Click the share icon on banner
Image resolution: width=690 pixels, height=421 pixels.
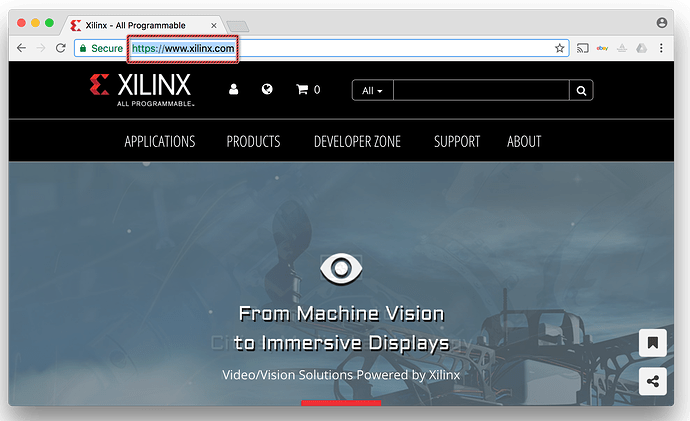[652, 381]
